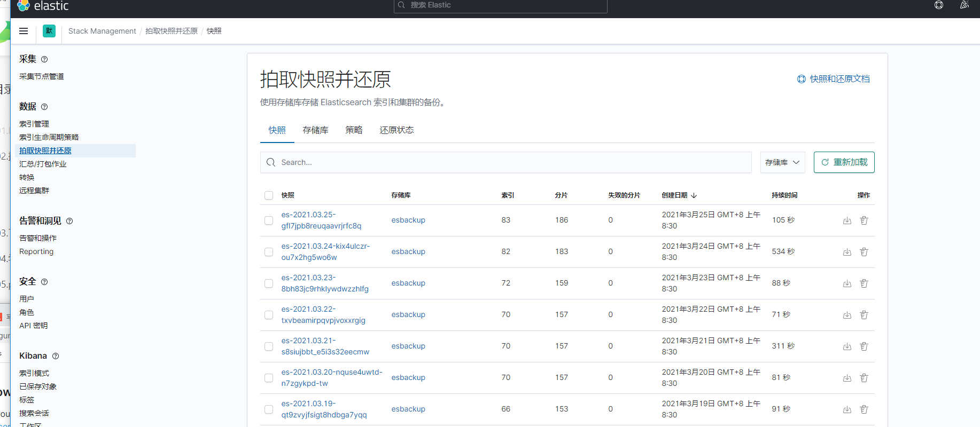Open Reporting in sidebar
Image resolution: width=980 pixels, height=427 pixels.
[x=36, y=251]
